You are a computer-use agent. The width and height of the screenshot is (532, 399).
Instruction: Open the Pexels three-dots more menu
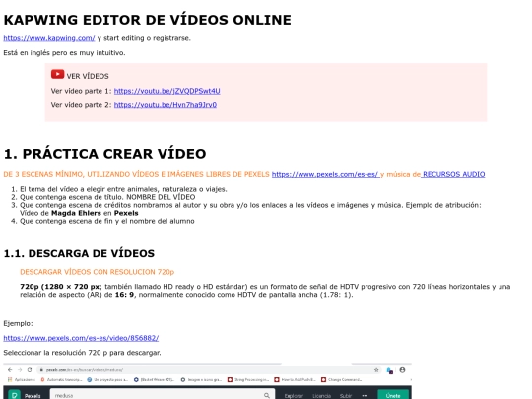click(365, 396)
